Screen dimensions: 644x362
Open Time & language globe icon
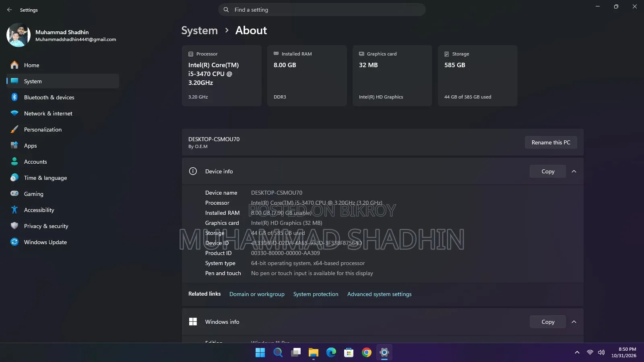[x=14, y=178]
